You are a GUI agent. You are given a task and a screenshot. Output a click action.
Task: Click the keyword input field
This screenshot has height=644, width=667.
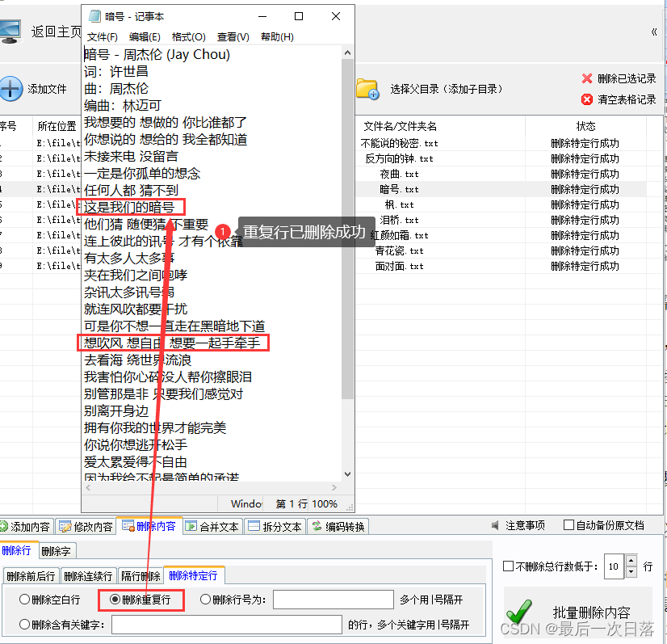point(227,625)
